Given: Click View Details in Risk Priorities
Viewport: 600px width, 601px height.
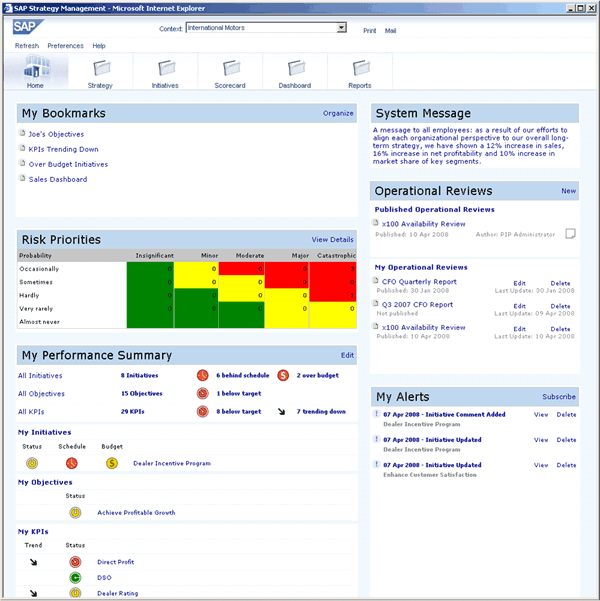Looking at the screenshot, I should tap(332, 240).
